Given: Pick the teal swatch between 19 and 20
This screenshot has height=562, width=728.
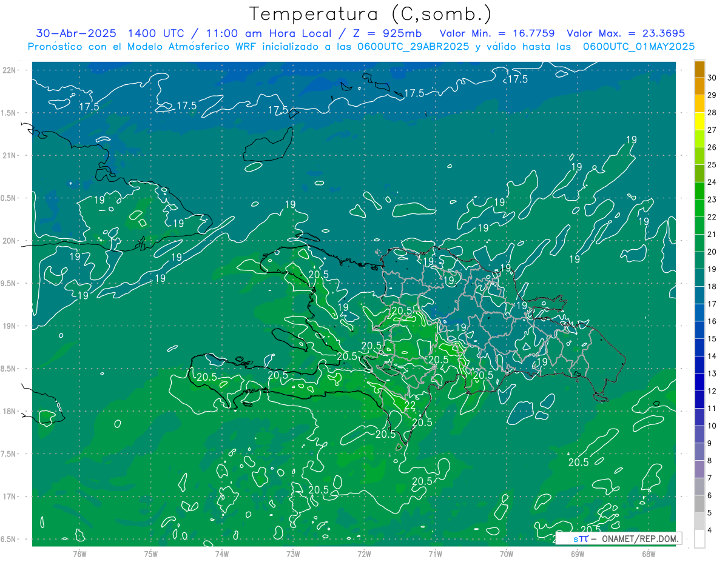Looking at the screenshot, I should pyautogui.click(x=699, y=261).
